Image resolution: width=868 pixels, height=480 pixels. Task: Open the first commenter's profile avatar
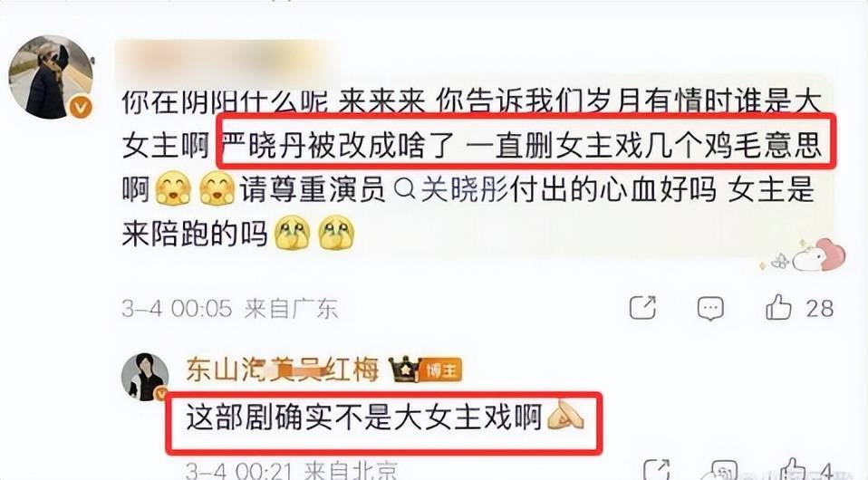51,77
